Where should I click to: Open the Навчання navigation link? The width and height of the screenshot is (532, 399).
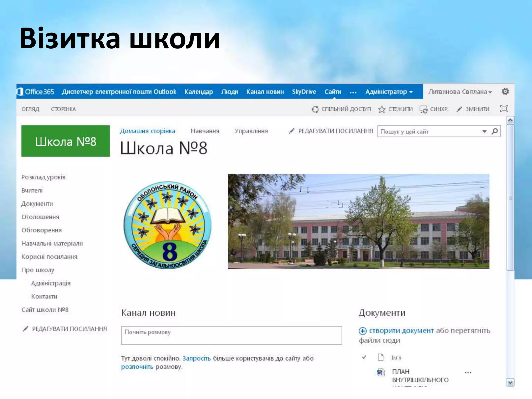[205, 131]
